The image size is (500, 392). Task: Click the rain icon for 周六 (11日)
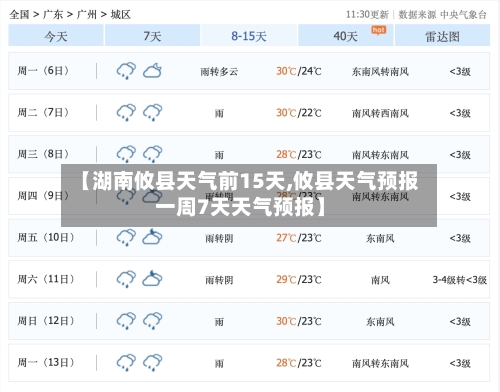[126, 279]
